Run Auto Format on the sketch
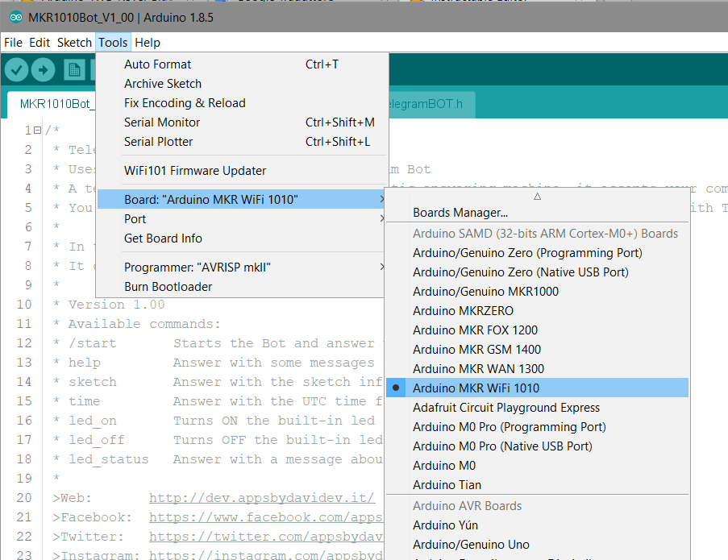 [157, 64]
